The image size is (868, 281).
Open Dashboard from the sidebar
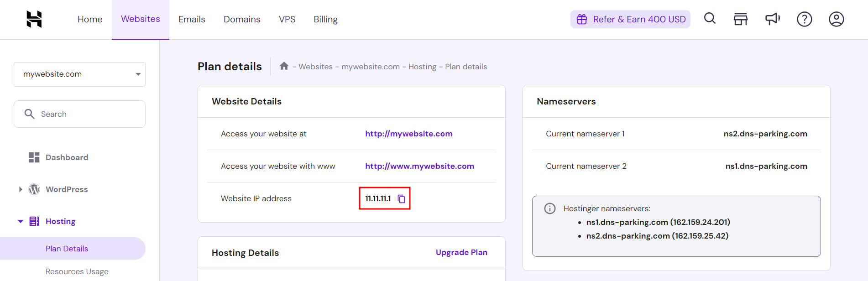click(67, 157)
